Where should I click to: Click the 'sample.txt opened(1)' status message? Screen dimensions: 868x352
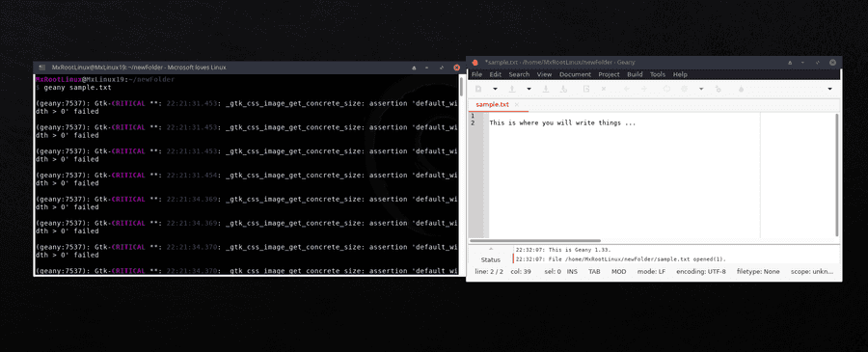coord(620,259)
